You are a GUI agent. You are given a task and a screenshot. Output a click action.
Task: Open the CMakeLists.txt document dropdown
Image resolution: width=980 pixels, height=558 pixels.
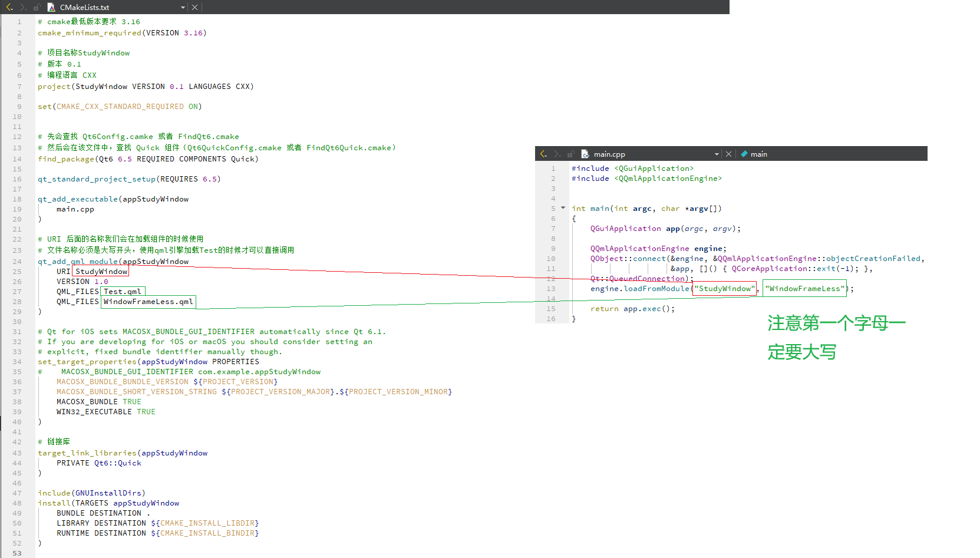pyautogui.click(x=183, y=8)
